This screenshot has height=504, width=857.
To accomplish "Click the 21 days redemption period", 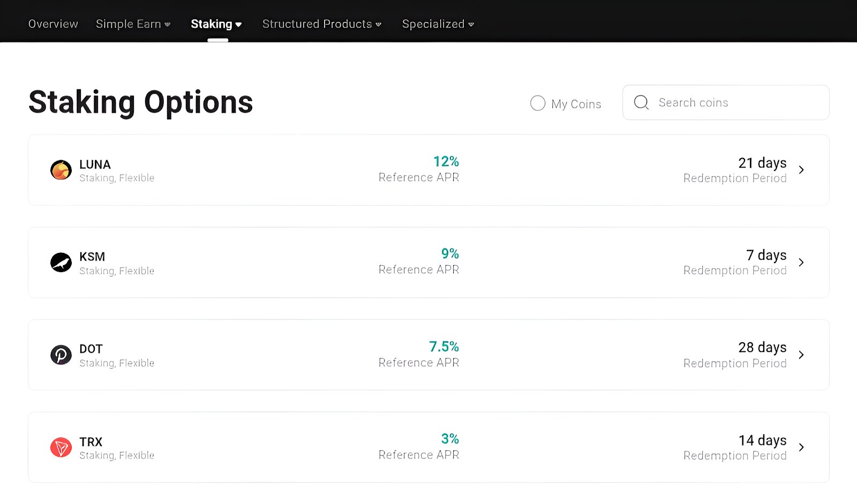I will click(762, 163).
